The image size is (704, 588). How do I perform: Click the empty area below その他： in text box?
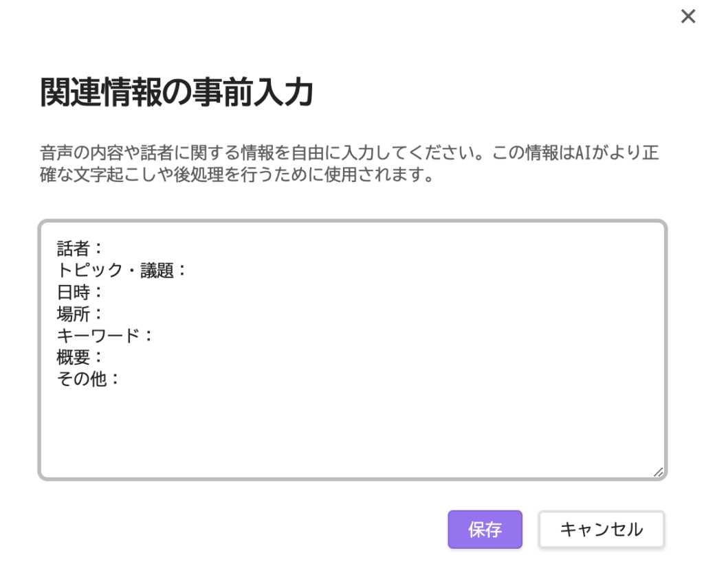coord(353,431)
